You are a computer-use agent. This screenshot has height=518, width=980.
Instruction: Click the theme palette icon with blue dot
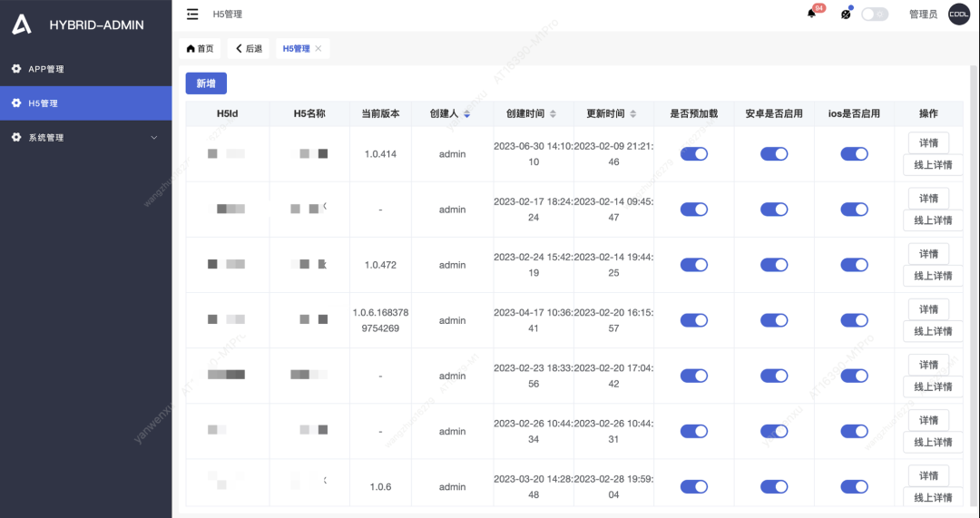(x=846, y=14)
